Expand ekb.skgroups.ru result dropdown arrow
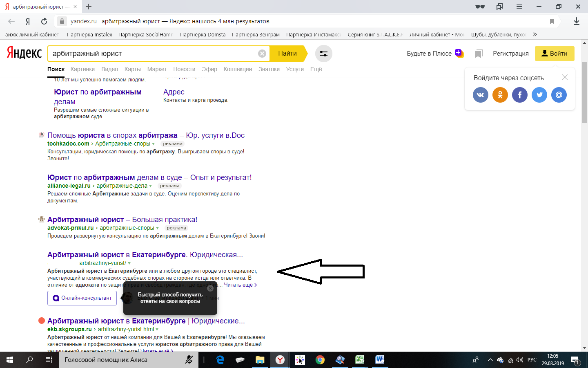Image resolution: width=588 pixels, height=368 pixels. pos(157,330)
